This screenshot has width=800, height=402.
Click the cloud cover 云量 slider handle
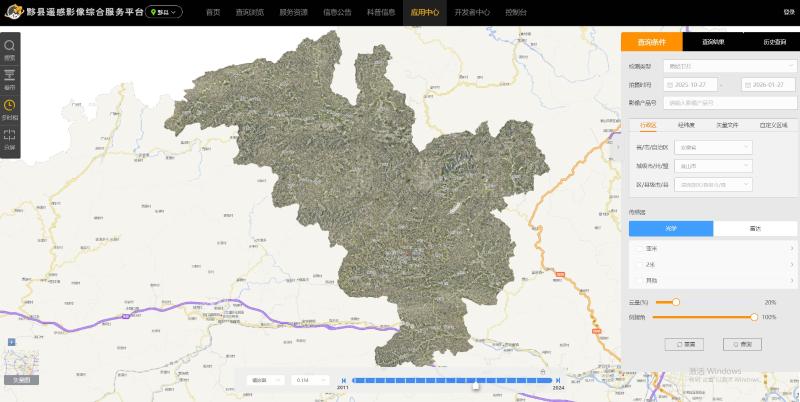pyautogui.click(x=676, y=301)
